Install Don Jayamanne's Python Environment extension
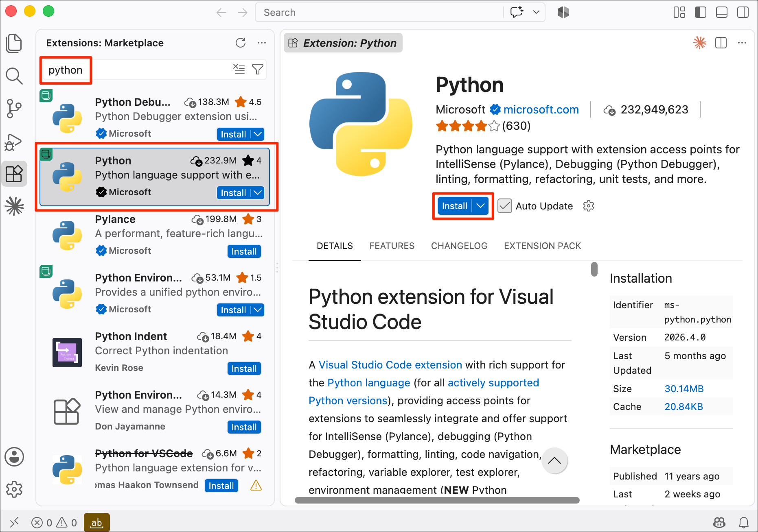This screenshot has width=758, height=532. (x=244, y=427)
